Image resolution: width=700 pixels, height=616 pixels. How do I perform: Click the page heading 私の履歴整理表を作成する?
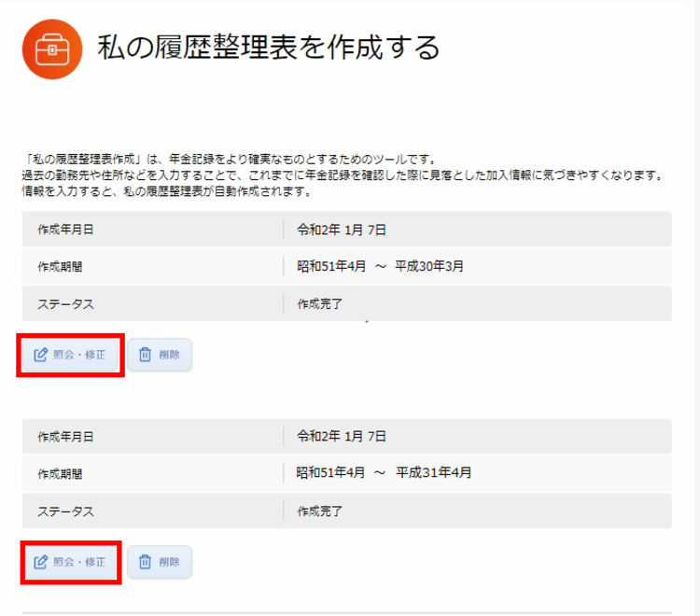coord(269,48)
